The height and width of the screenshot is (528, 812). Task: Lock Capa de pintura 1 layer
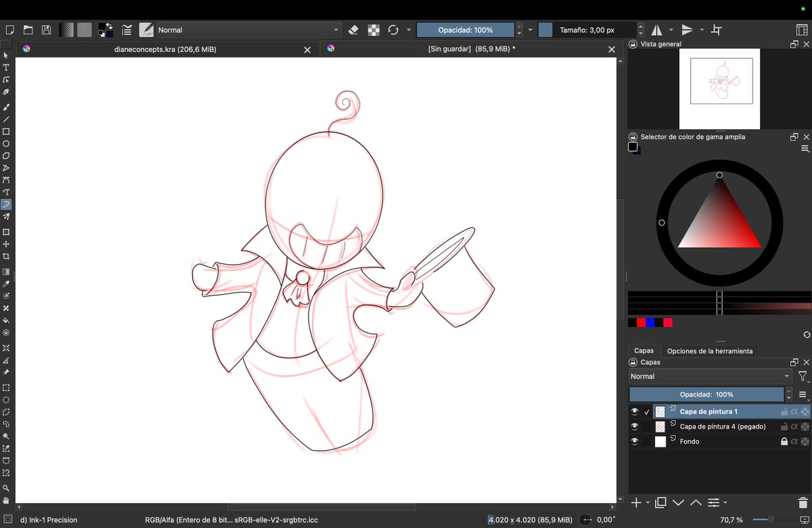click(784, 412)
